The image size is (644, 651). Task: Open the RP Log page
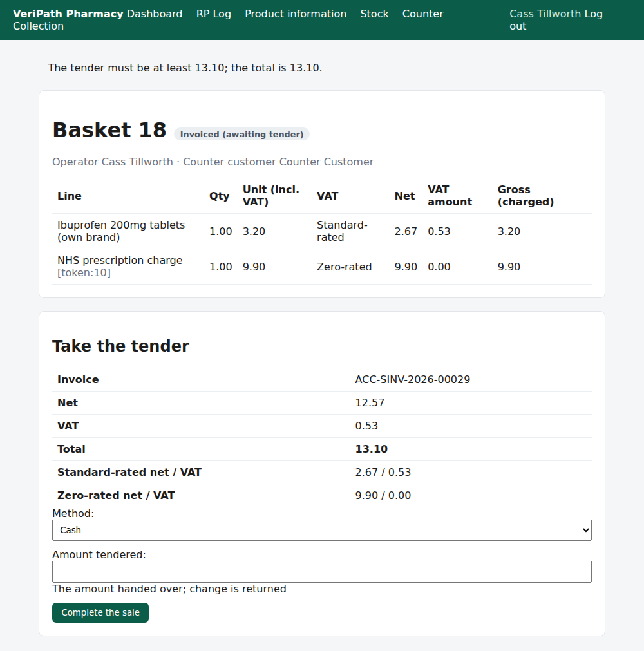(213, 14)
